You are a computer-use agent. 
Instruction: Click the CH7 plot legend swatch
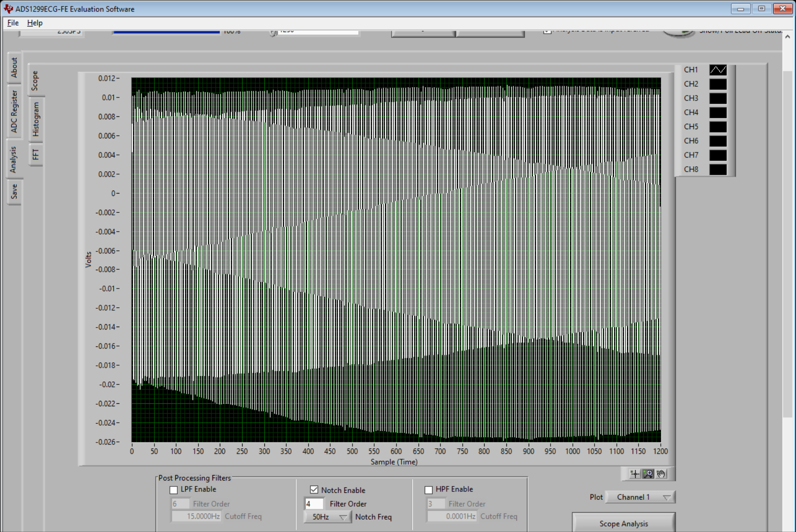[x=718, y=155]
